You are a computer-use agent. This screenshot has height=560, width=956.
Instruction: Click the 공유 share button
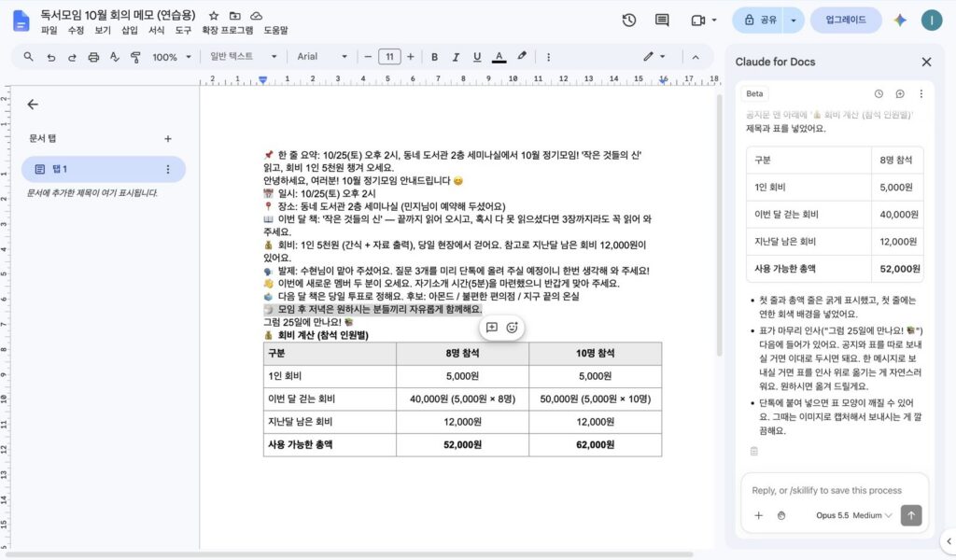(759, 21)
